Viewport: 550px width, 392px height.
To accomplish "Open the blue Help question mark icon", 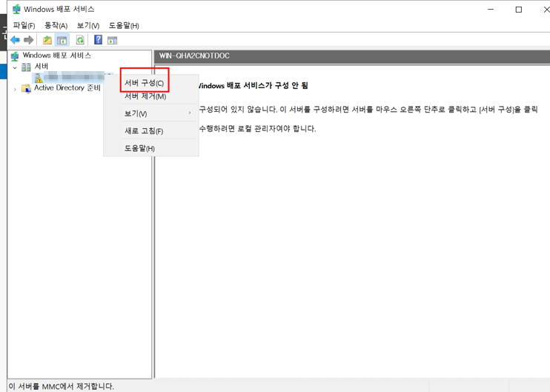I will [x=98, y=39].
